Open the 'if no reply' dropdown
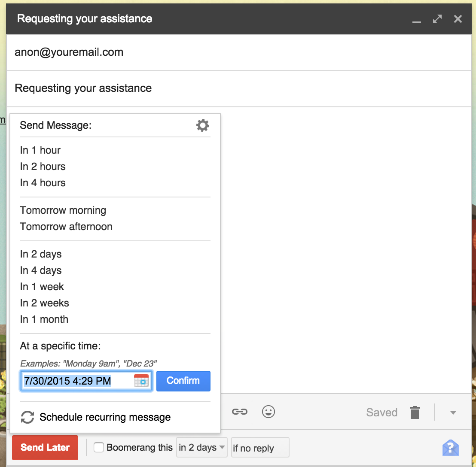The height and width of the screenshot is (467, 476). (260, 448)
